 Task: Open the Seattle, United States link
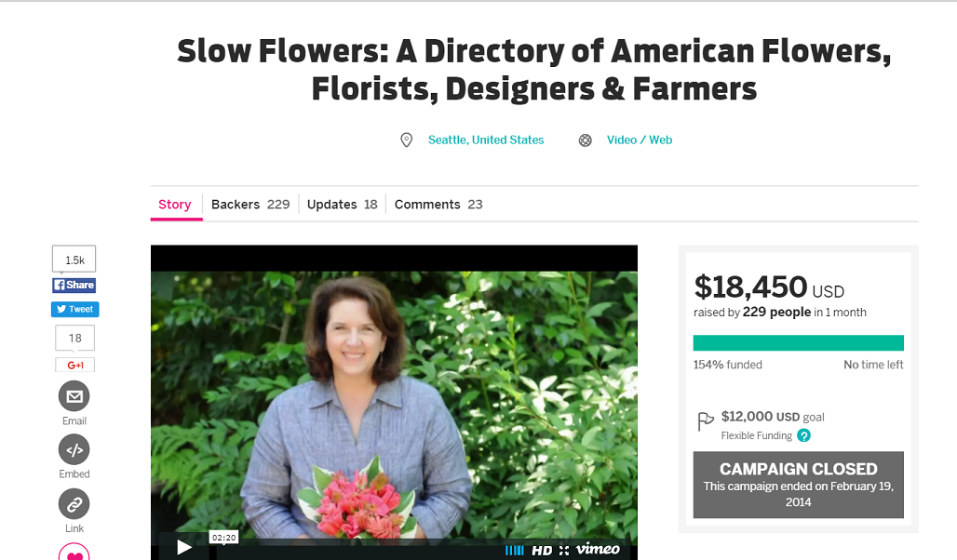click(x=486, y=140)
